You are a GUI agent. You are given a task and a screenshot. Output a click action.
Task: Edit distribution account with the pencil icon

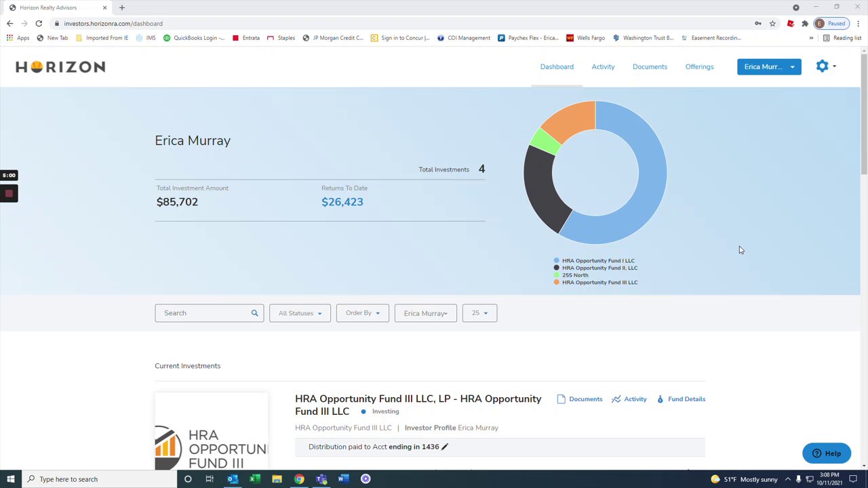click(445, 447)
